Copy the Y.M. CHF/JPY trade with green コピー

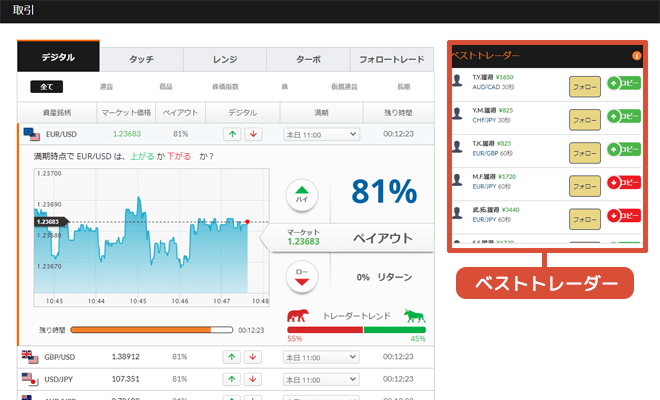tap(624, 116)
